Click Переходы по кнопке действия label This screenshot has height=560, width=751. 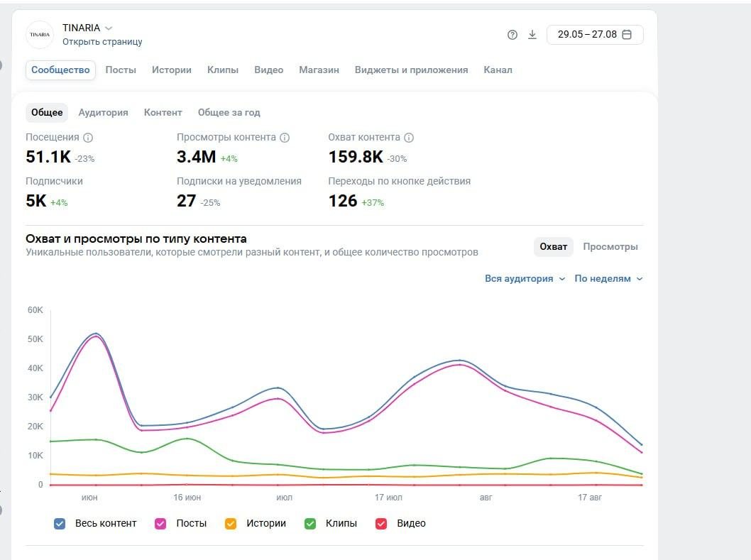pyautogui.click(x=400, y=182)
